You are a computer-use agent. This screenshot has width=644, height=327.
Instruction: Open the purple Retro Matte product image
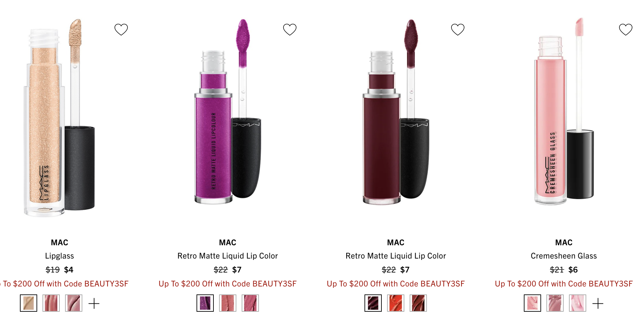(x=228, y=111)
